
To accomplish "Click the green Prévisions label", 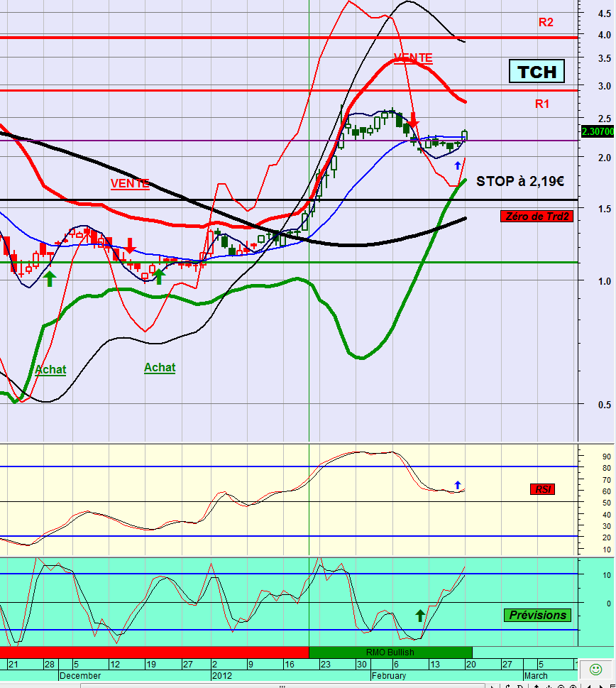I will (537, 615).
